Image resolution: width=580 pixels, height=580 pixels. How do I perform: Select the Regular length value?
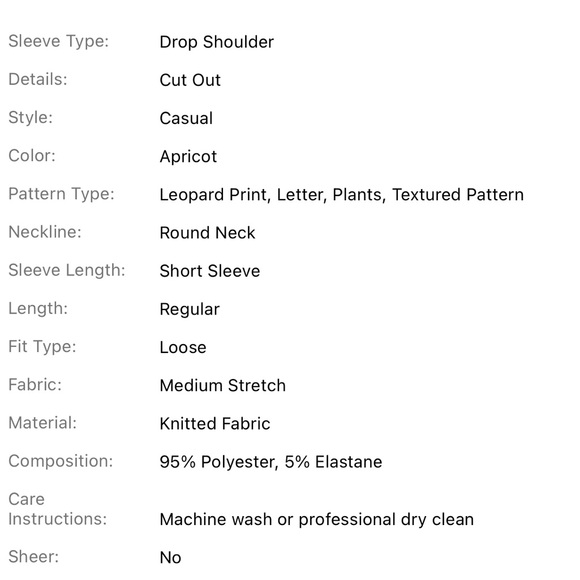click(x=190, y=310)
